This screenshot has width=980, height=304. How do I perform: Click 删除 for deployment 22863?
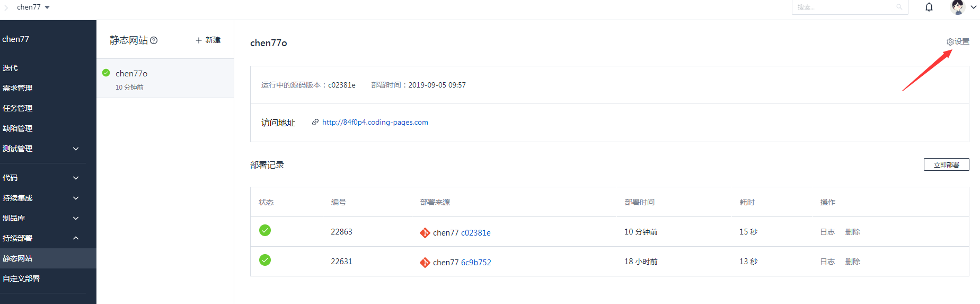(x=853, y=232)
